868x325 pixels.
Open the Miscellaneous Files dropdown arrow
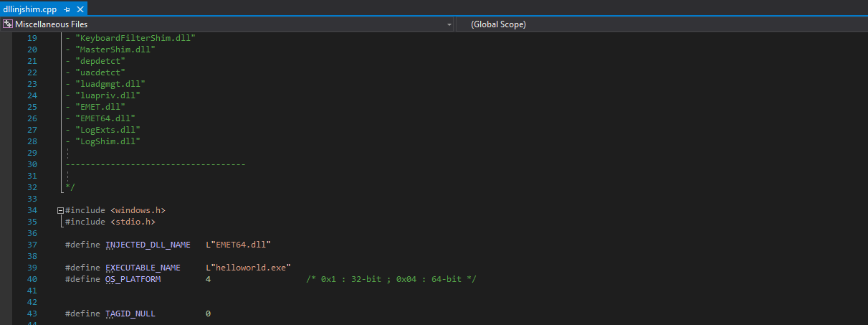click(x=449, y=24)
